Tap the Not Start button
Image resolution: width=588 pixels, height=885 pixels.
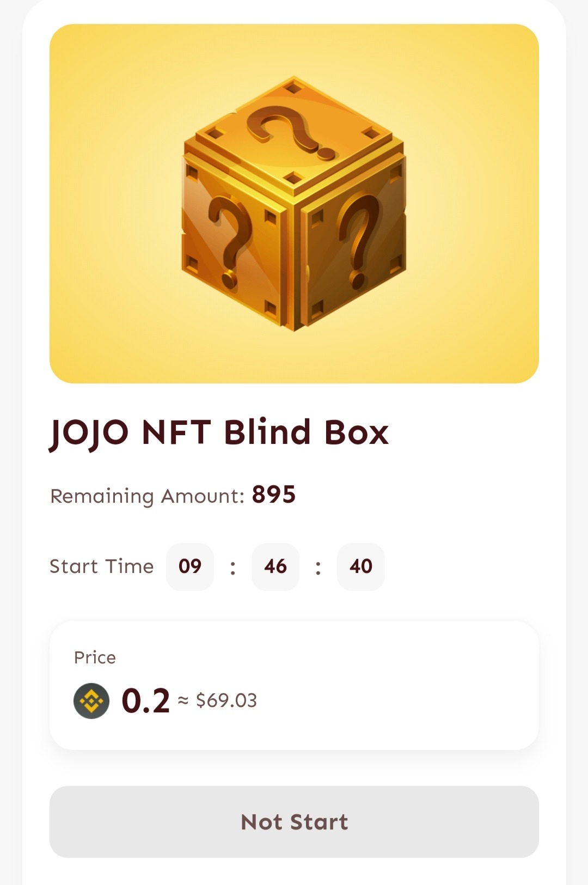(294, 821)
